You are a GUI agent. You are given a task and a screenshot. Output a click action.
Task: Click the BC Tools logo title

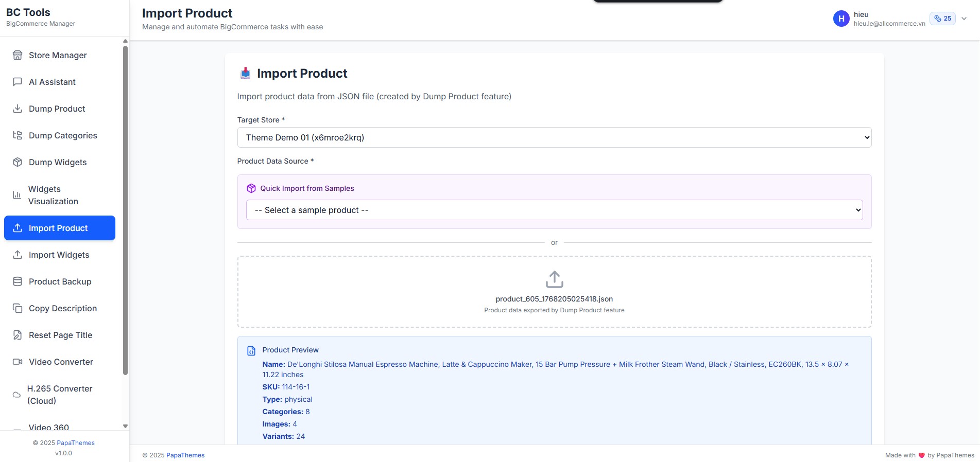point(28,12)
